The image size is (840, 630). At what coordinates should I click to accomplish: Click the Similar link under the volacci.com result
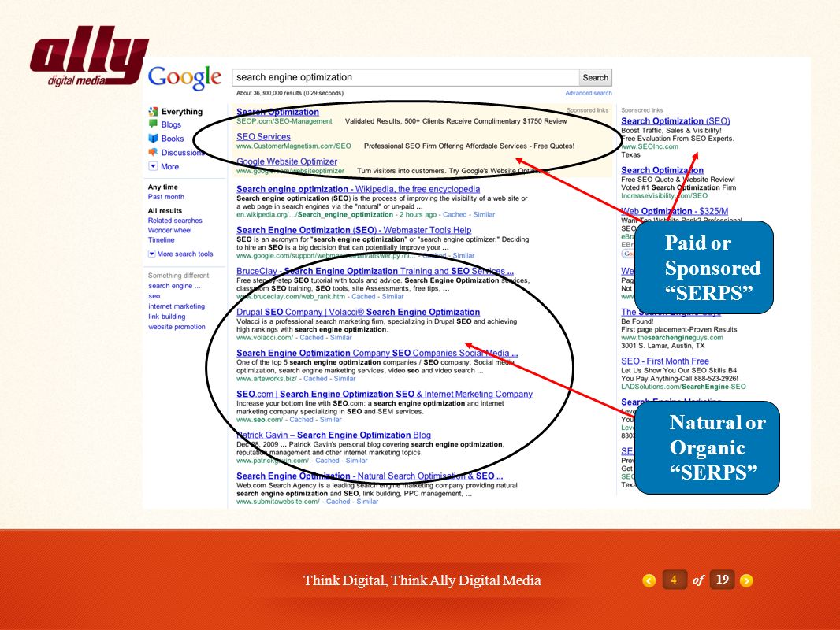tap(340, 337)
